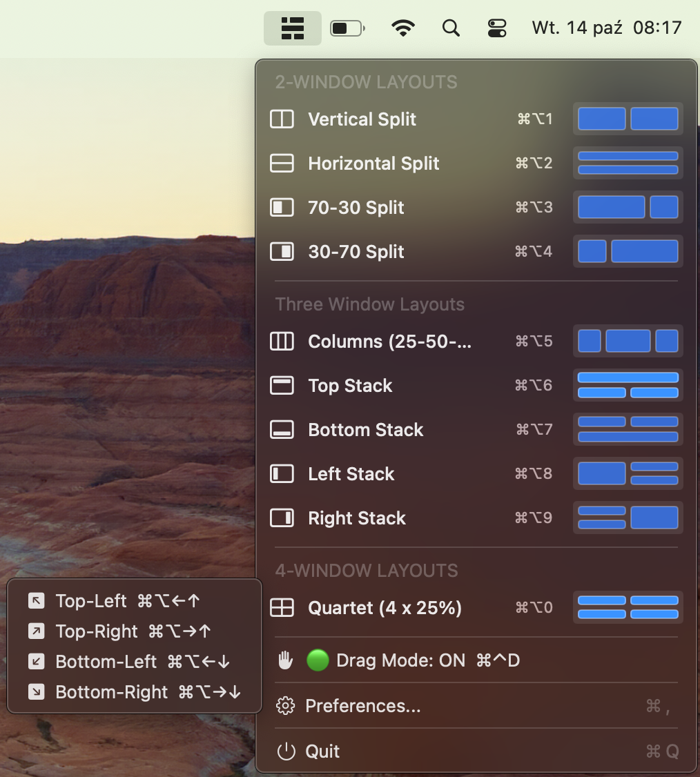
Task: Click the Top Stack layout preview thumbnail
Action: click(628, 385)
